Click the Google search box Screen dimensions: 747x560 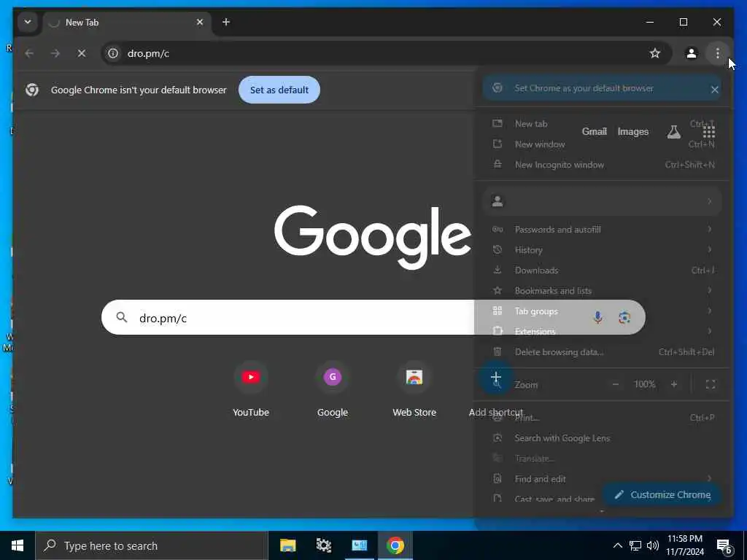[373, 318]
